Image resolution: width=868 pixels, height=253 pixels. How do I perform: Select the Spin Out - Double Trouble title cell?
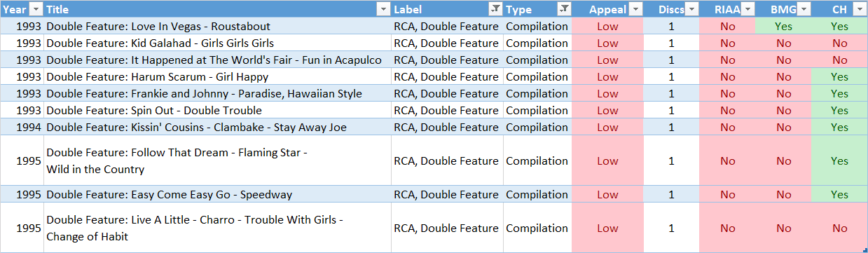(x=217, y=110)
